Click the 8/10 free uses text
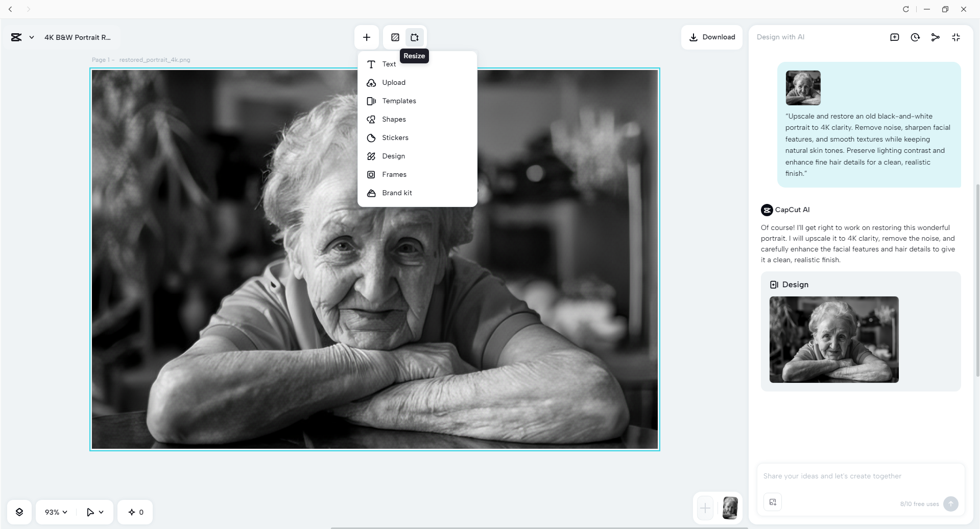980x529 pixels. pos(919,504)
